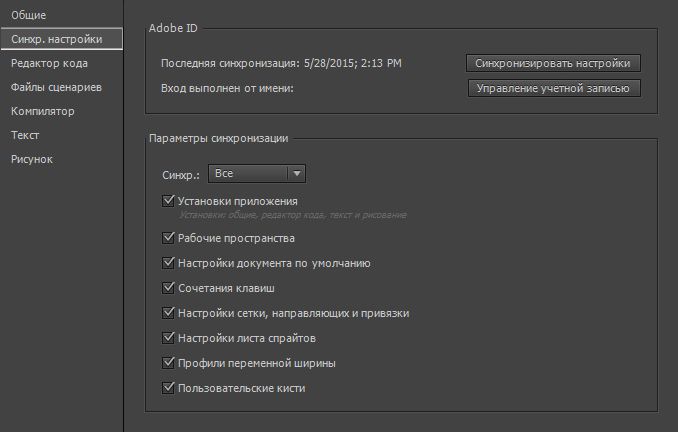Disable the Настройки листа спрайтов checkbox

point(168,338)
